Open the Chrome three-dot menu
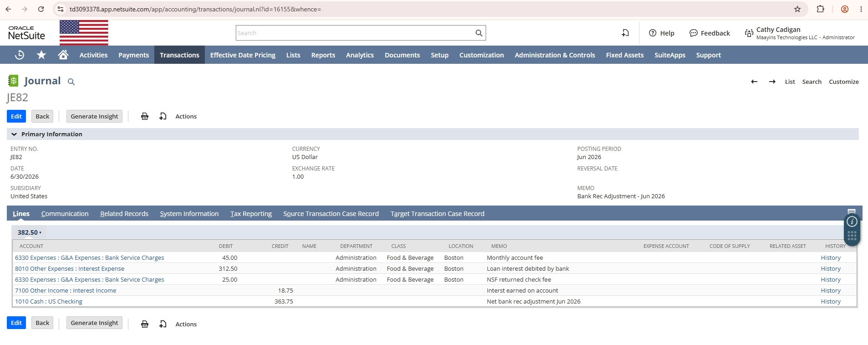The width and height of the screenshot is (868, 345). click(861, 9)
